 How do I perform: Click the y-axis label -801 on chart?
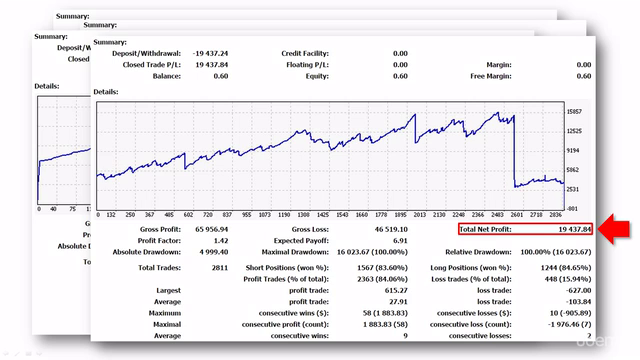tap(572, 209)
